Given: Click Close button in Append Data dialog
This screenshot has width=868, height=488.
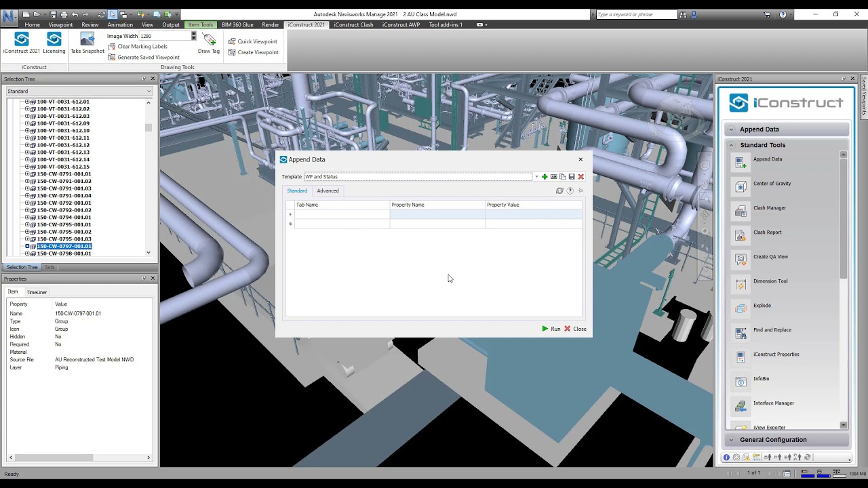Looking at the screenshot, I should tap(575, 329).
